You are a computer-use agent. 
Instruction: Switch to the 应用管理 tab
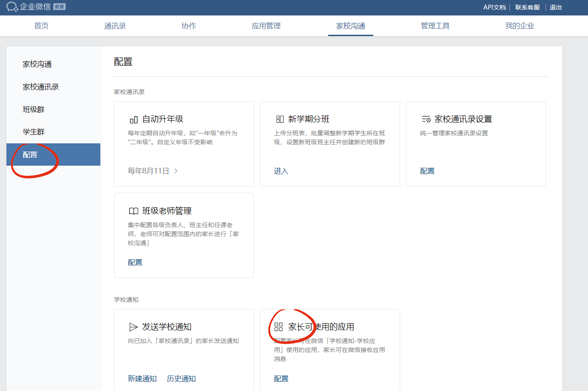266,26
